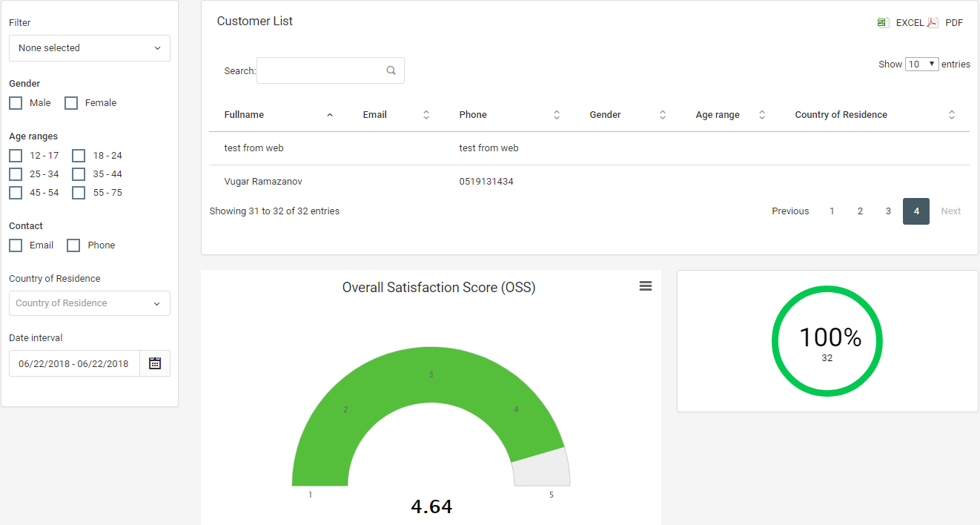The image size is (980, 525).
Task: Check the Male gender checkbox
Action: click(x=16, y=103)
